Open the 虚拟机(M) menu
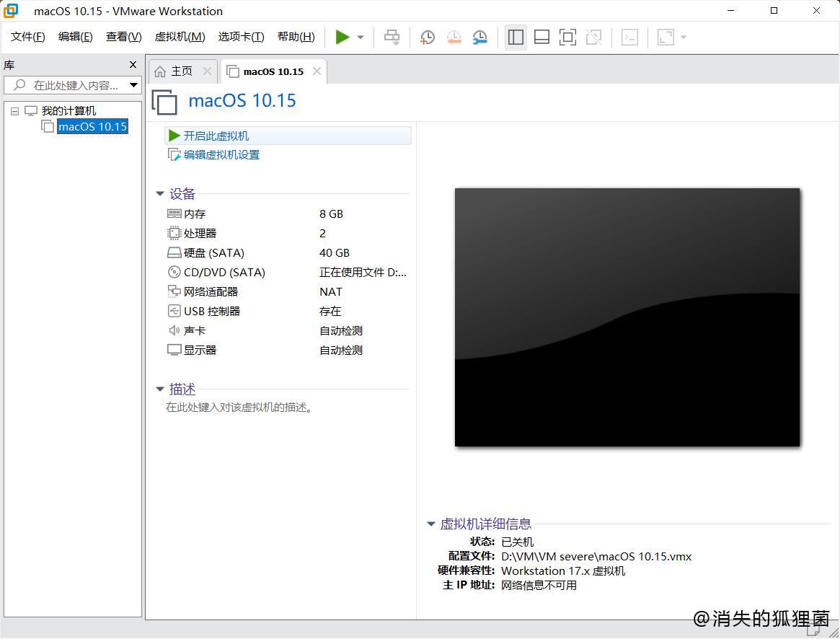The image size is (840, 639). tap(180, 37)
